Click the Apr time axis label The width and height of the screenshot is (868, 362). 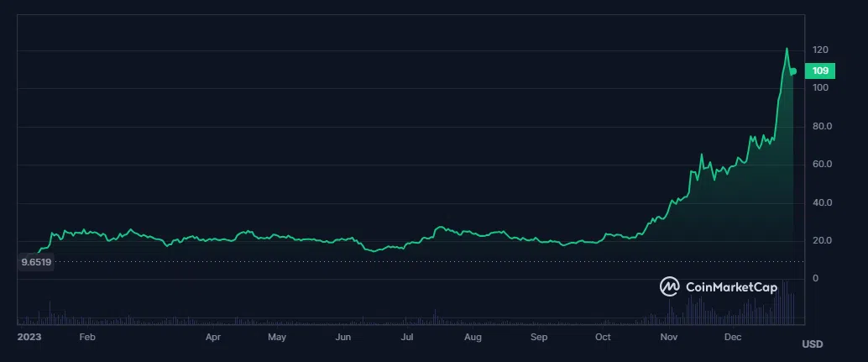pos(213,337)
